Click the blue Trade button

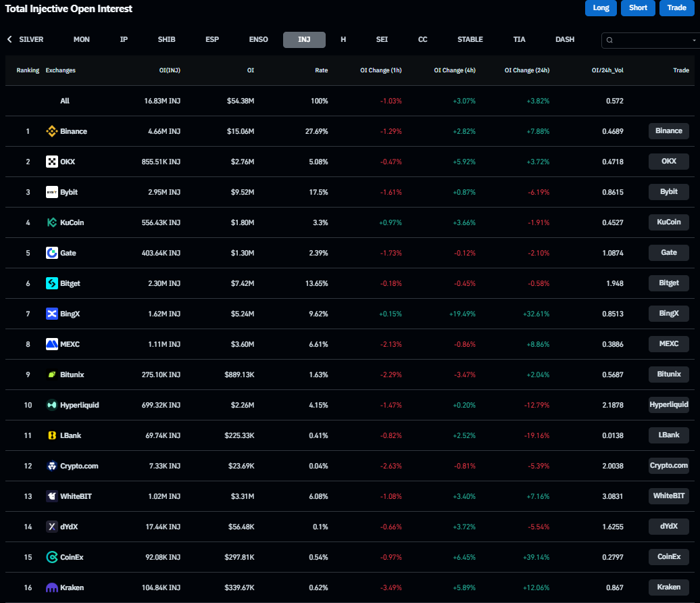[677, 7]
